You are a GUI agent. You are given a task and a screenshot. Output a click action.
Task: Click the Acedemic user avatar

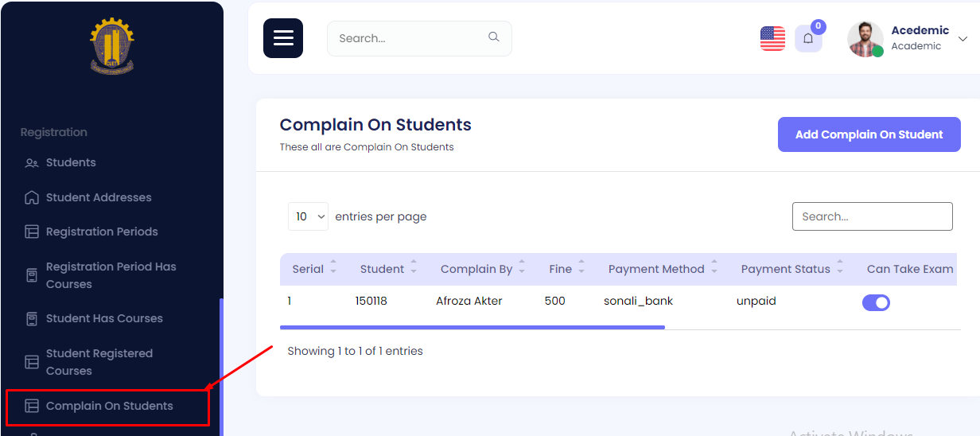pos(865,39)
